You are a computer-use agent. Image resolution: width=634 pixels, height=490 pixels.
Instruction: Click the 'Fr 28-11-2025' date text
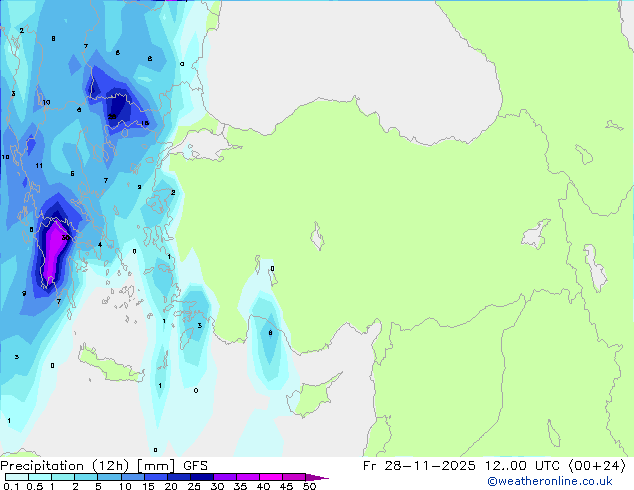[x=419, y=466]
